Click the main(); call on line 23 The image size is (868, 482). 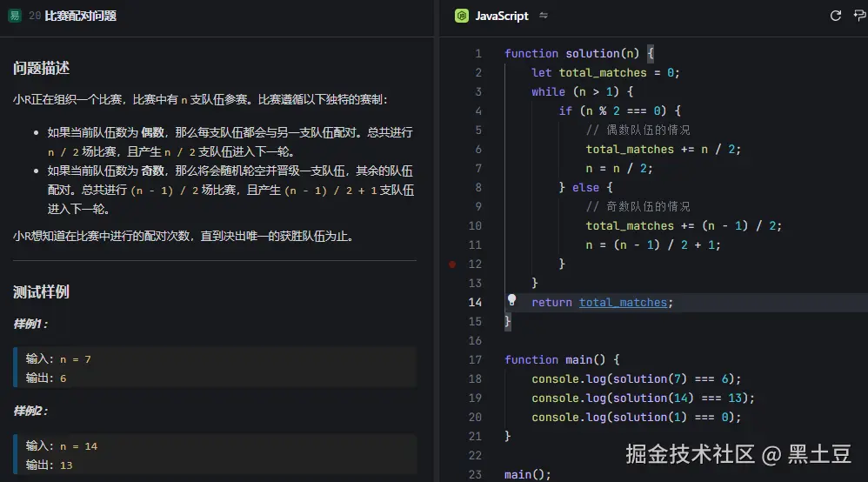tap(528, 474)
